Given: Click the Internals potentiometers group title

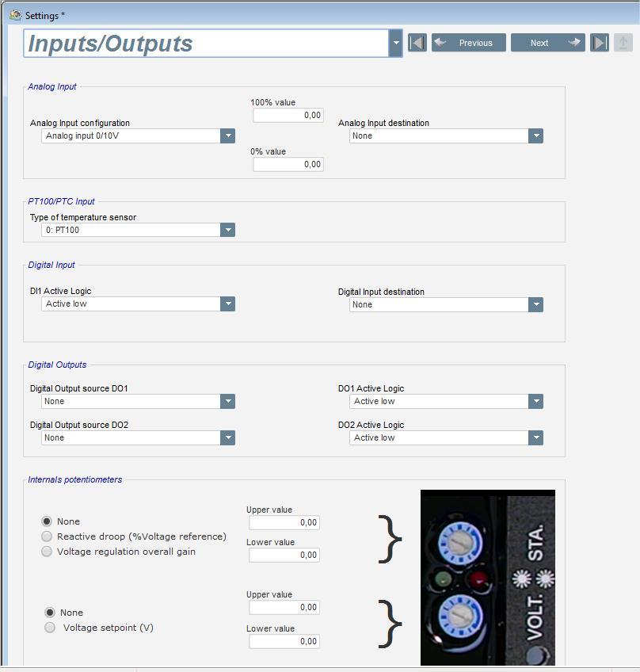Looking at the screenshot, I should pos(75,479).
